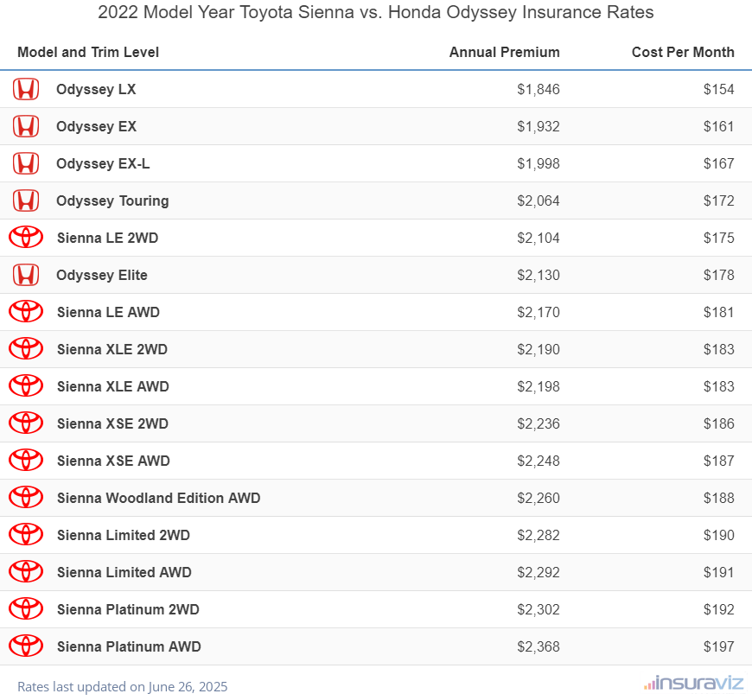Click the Toyota logo beside Sienna XSE AWD
This screenshot has width=752, height=700.
click(26, 461)
